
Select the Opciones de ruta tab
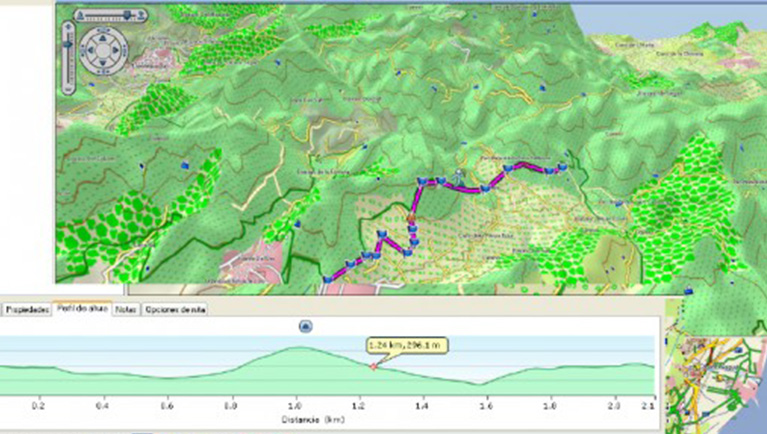(x=175, y=310)
